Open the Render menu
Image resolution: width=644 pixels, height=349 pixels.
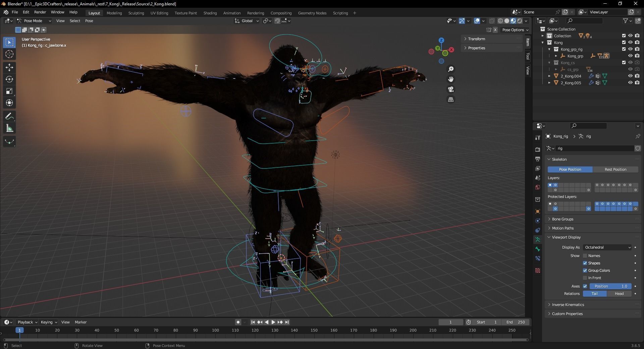coord(40,12)
